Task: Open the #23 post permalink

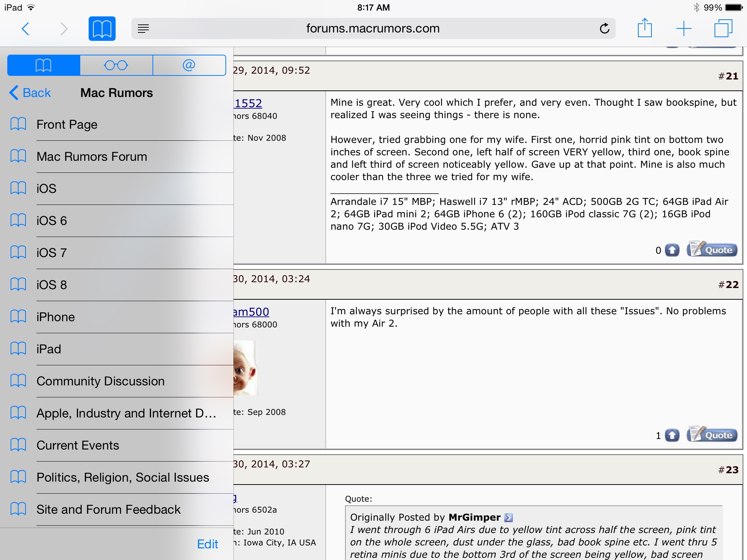Action: (x=732, y=470)
